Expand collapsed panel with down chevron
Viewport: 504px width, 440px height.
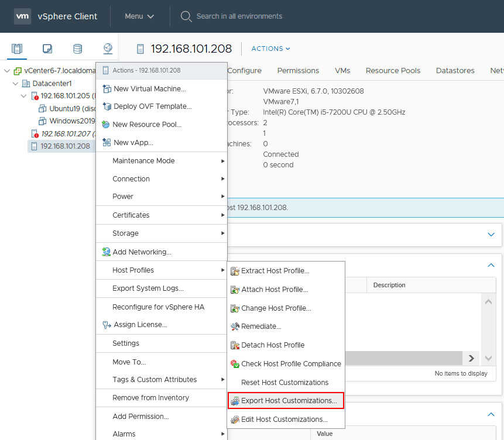point(491,235)
